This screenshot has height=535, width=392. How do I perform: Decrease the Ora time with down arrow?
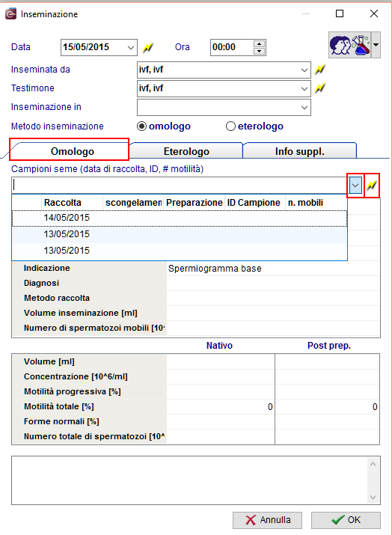[260, 51]
